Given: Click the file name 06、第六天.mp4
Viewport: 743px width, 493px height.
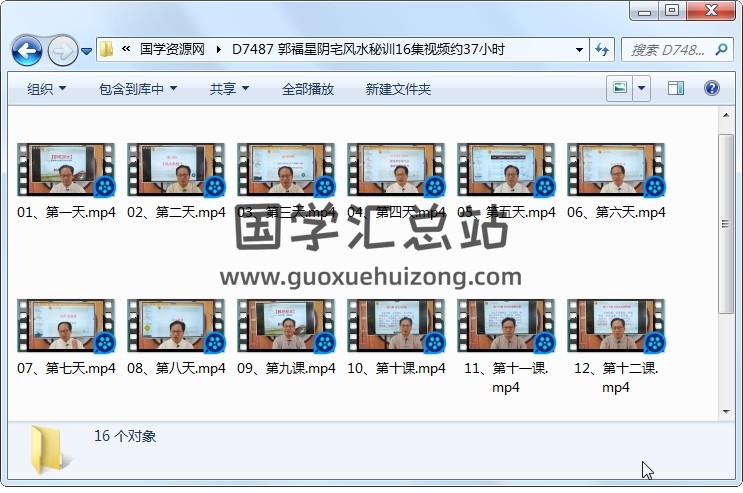Looking at the screenshot, I should tap(616, 212).
